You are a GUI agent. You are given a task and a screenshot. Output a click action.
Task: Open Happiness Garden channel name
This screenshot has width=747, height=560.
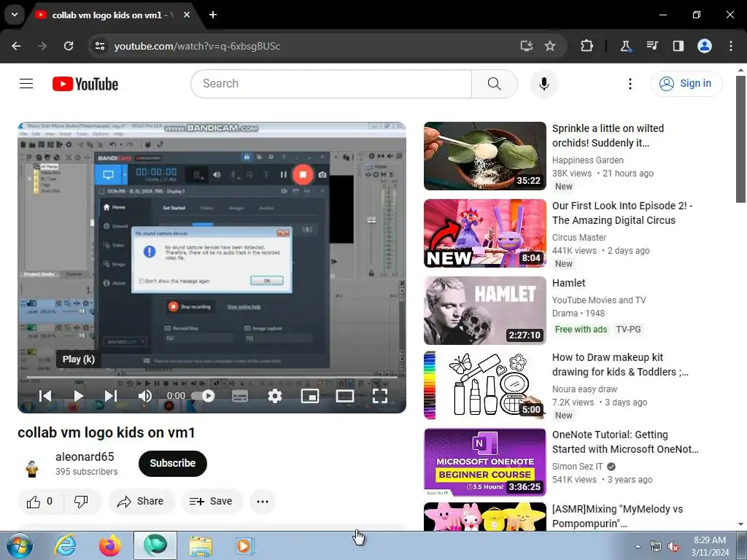588,160
